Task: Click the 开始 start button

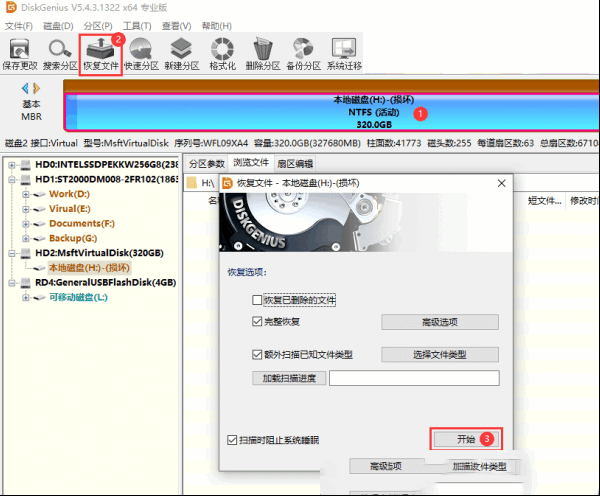Action: click(x=466, y=439)
